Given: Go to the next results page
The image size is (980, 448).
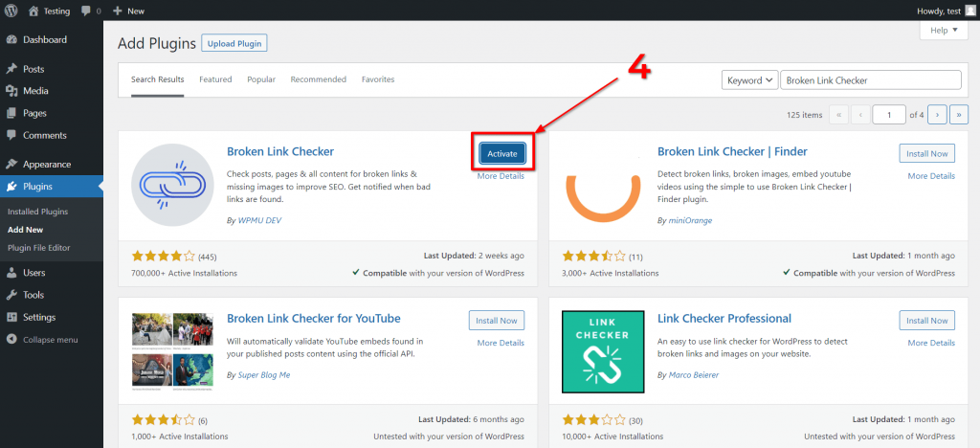Looking at the screenshot, I should tap(937, 115).
